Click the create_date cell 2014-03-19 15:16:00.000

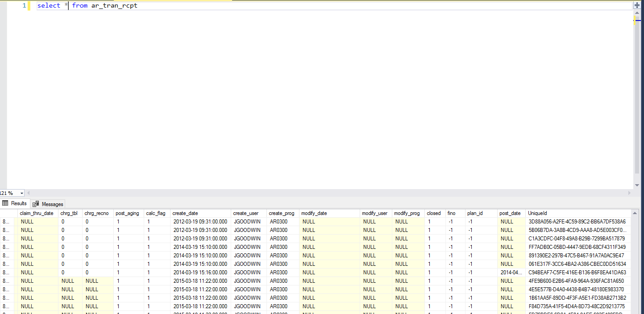(x=201, y=273)
